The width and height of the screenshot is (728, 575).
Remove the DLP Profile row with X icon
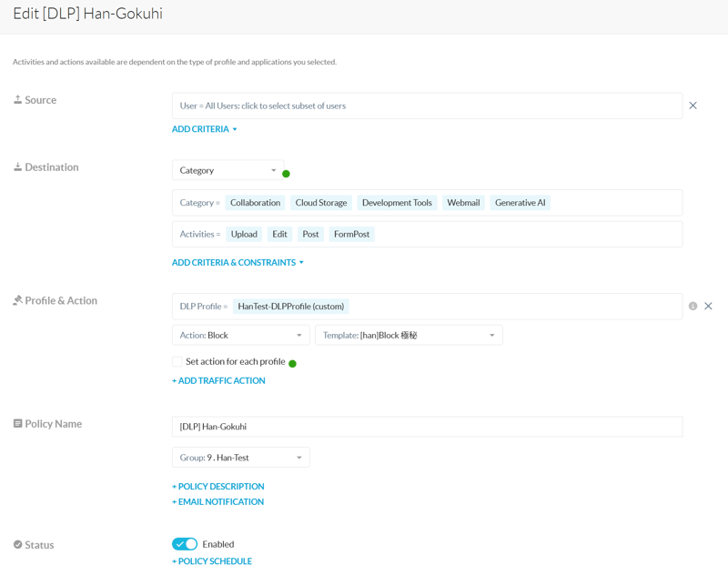click(708, 307)
